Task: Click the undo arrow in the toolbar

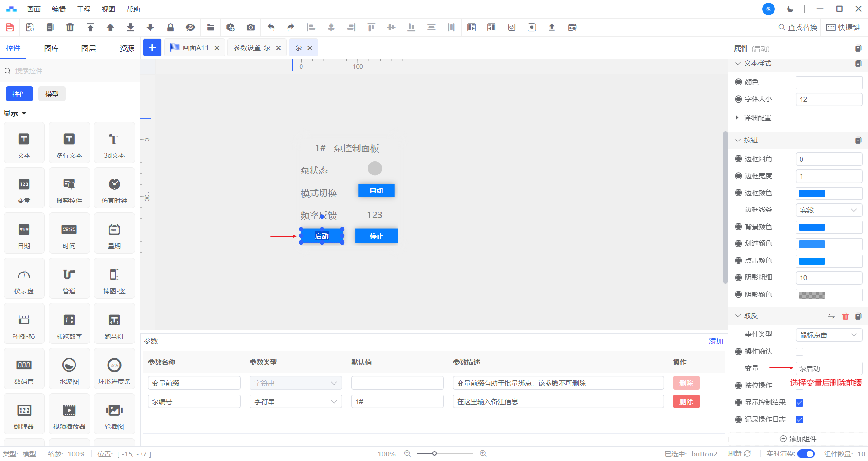Action: point(271,27)
